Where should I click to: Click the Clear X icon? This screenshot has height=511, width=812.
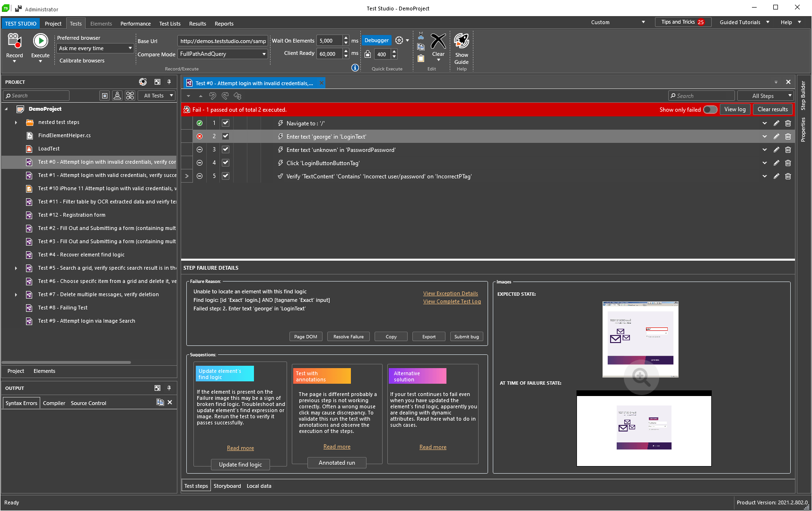[x=438, y=41]
